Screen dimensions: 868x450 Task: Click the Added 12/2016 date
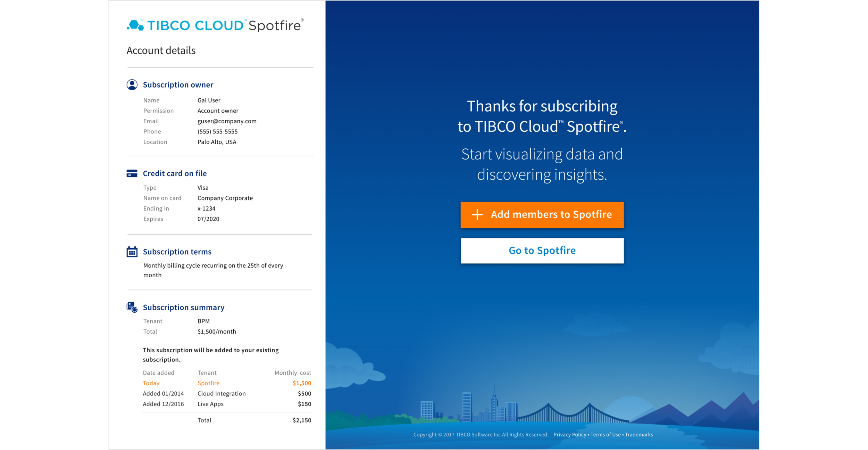tap(164, 404)
